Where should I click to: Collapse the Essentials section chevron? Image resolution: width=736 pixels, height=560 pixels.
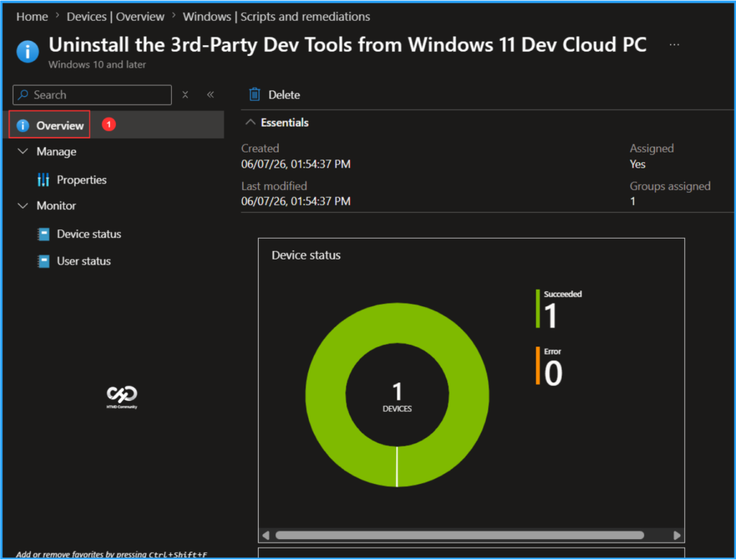251,122
